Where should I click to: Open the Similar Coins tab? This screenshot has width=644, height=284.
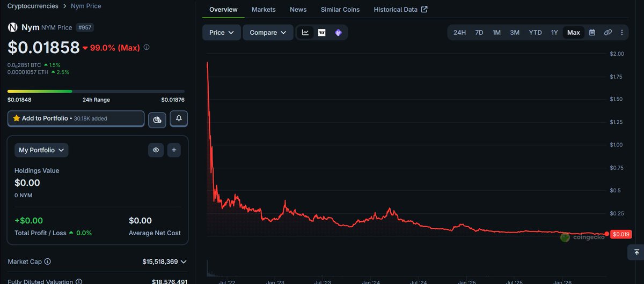click(340, 10)
